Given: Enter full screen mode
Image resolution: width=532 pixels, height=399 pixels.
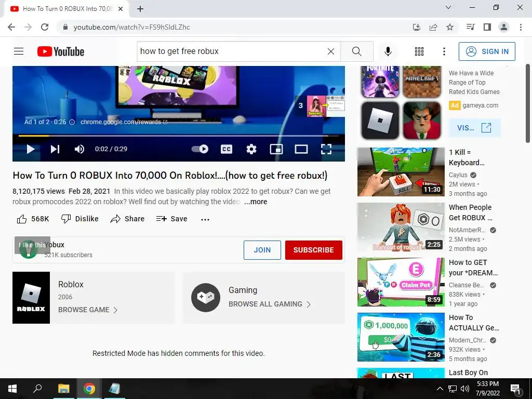Looking at the screenshot, I should 326,149.
